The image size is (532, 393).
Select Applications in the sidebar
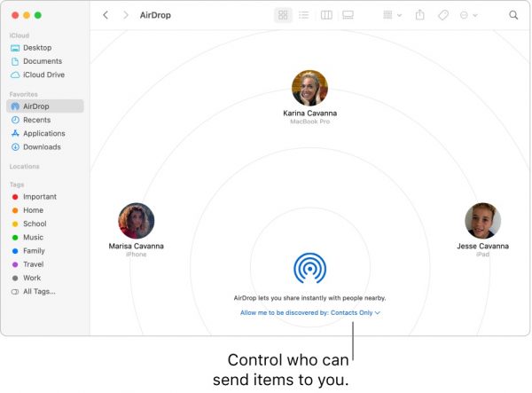coord(43,133)
